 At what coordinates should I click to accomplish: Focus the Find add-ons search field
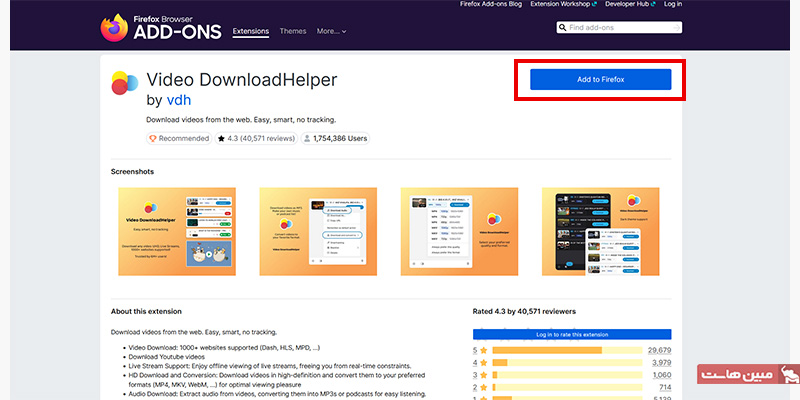[619, 28]
